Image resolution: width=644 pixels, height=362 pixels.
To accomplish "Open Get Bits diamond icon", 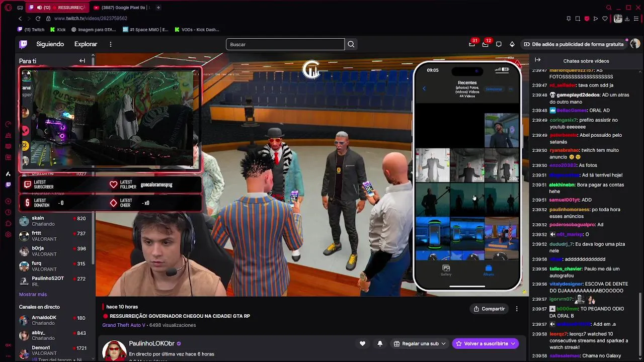I will (x=512, y=44).
